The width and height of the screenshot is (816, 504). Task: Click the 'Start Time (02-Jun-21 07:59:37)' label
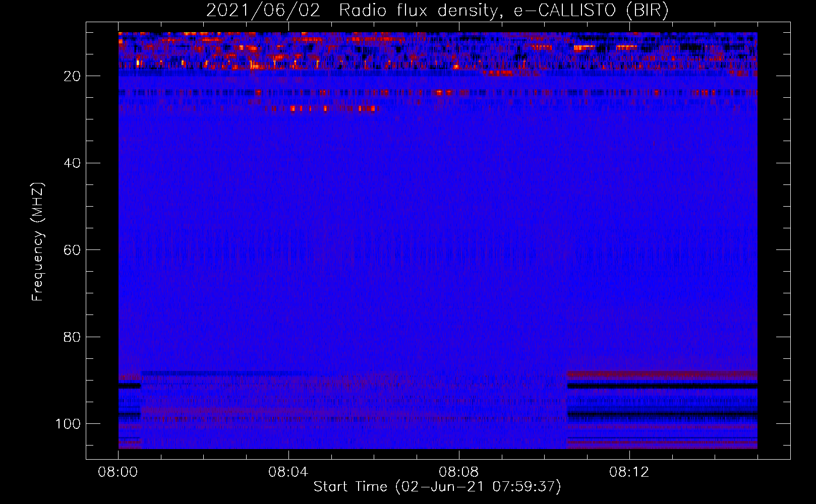click(x=437, y=487)
